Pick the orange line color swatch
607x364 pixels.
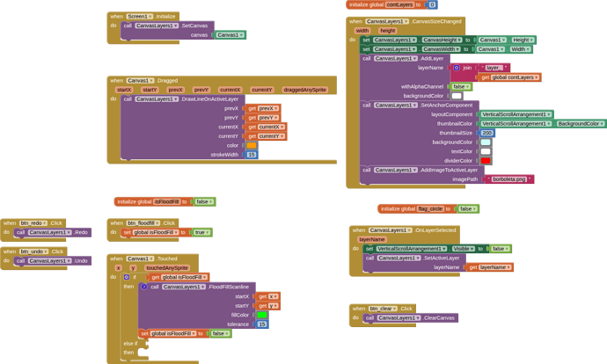click(252, 145)
